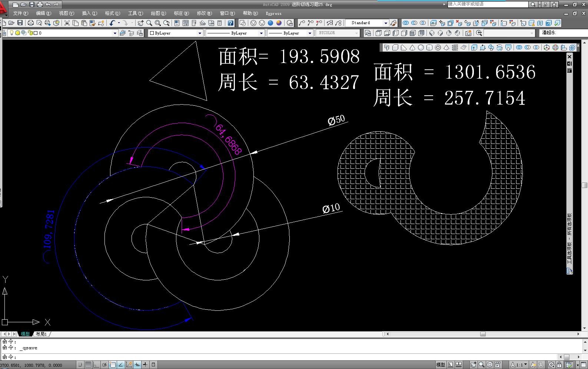This screenshot has height=369, width=588.
Task: Open Plot Preview from the standard toolbar
Action: [x=39, y=23]
